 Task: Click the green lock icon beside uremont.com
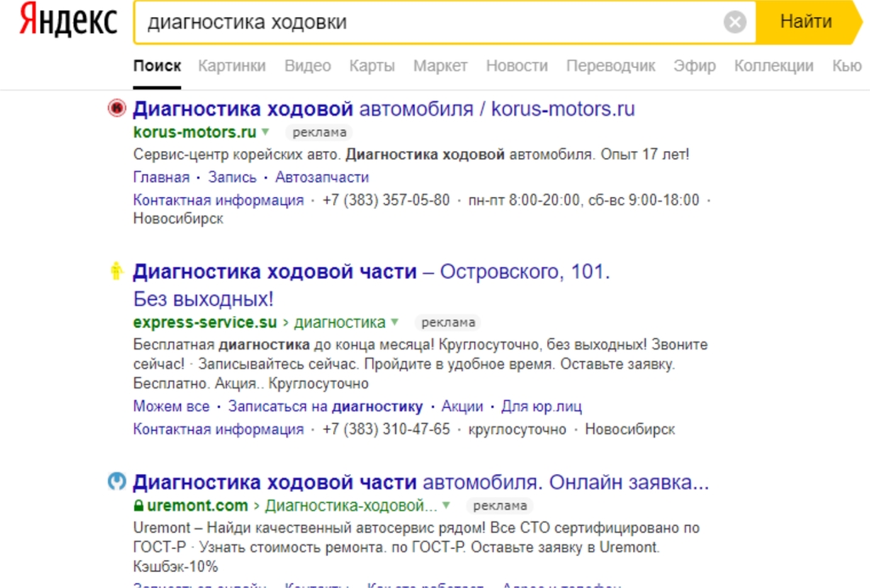pyautogui.click(x=139, y=506)
